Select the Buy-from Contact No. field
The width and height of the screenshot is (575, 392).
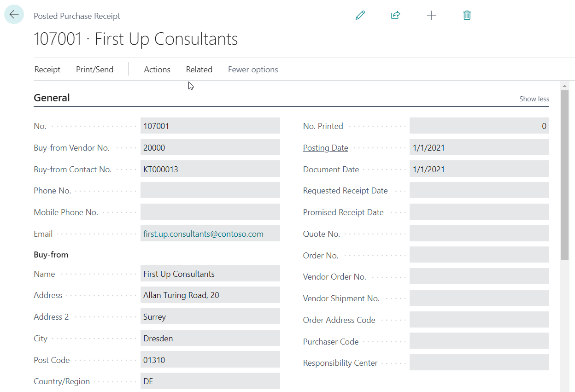point(210,169)
